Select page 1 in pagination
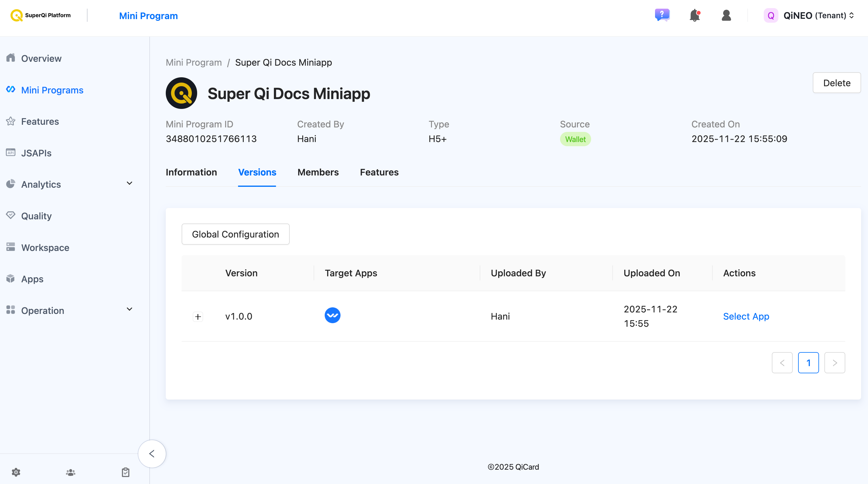 point(808,363)
